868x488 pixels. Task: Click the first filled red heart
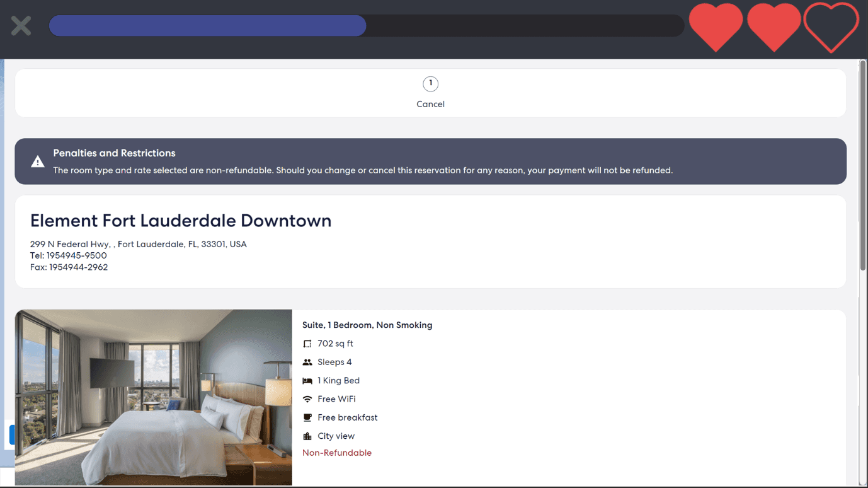[x=716, y=27]
